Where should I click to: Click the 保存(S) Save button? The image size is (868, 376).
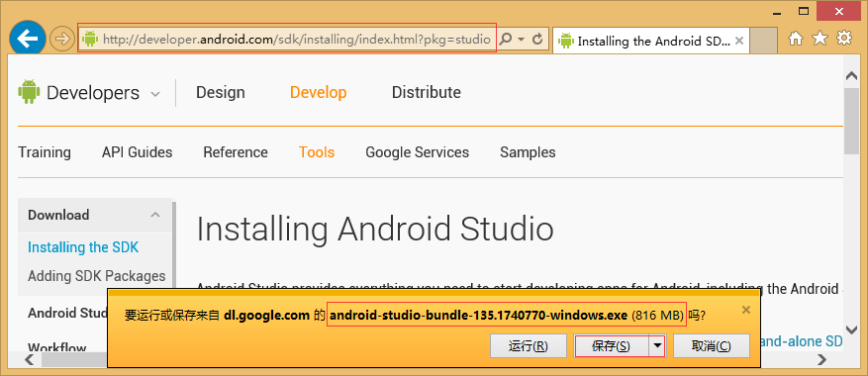tap(611, 346)
